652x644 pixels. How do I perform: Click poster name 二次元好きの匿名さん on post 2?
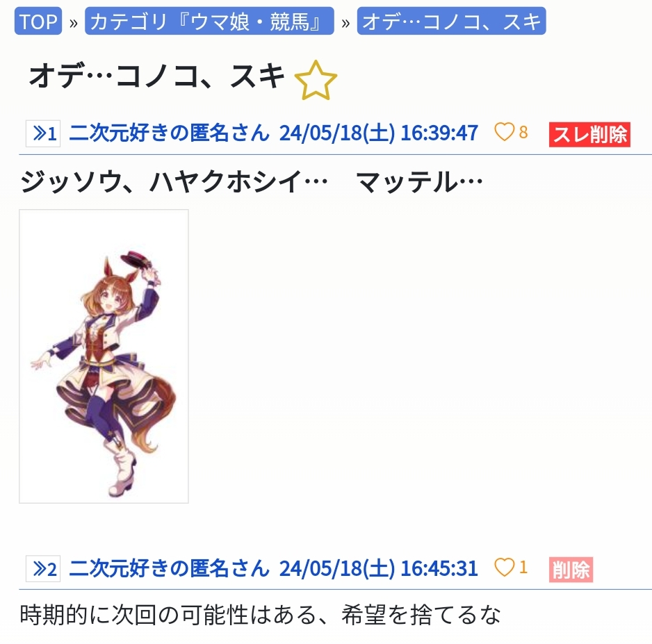click(x=169, y=568)
